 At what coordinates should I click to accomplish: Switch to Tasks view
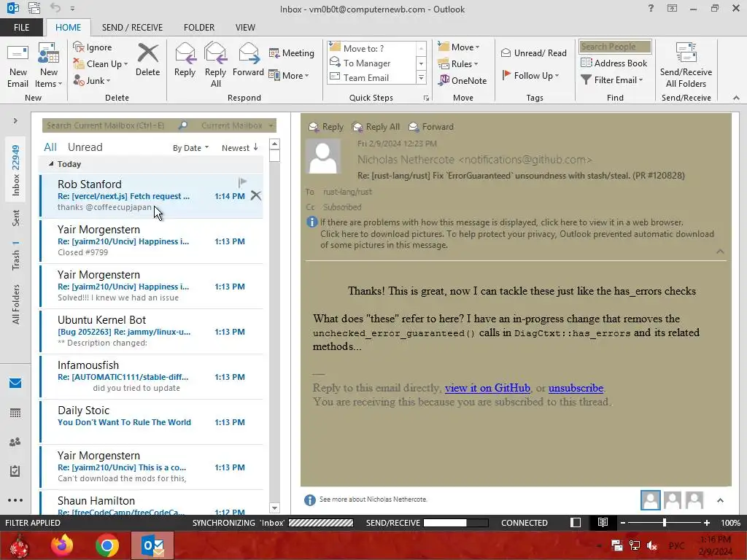click(x=15, y=471)
